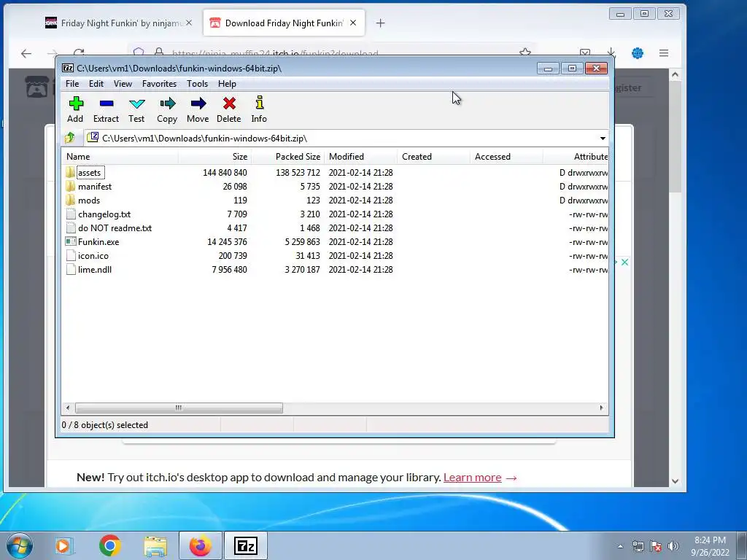Click the Action Center flag icon
This screenshot has height=560, width=747.
click(656, 546)
